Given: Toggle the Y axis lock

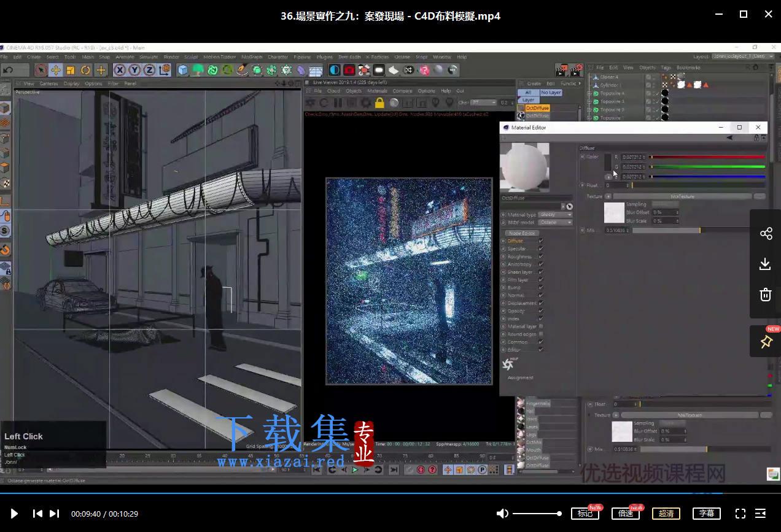Looking at the screenshot, I should point(134,70).
